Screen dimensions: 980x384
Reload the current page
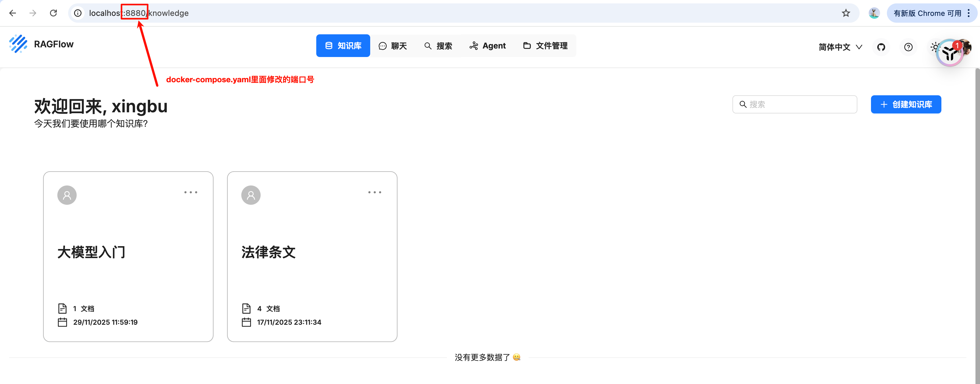54,13
